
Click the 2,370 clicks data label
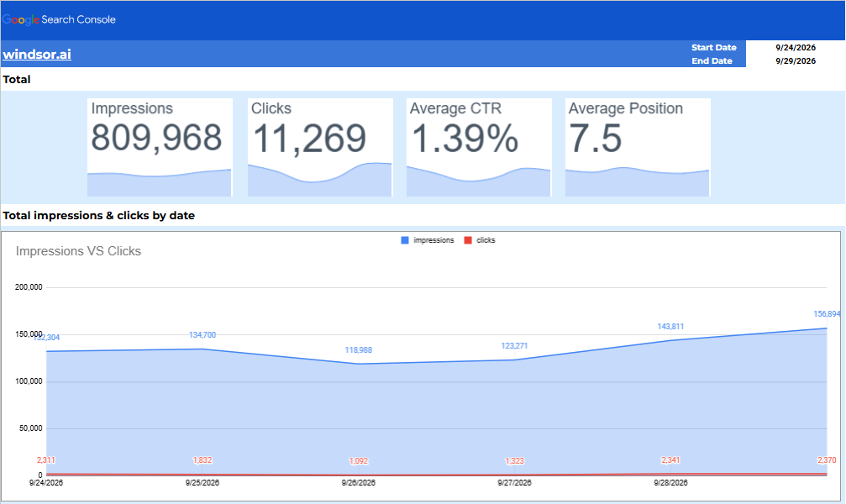827,460
